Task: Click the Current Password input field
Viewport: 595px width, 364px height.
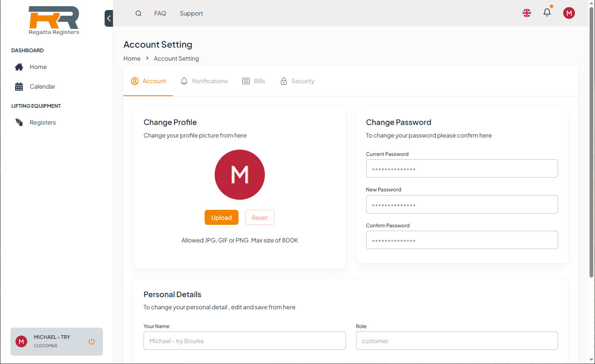Action: coord(462,168)
